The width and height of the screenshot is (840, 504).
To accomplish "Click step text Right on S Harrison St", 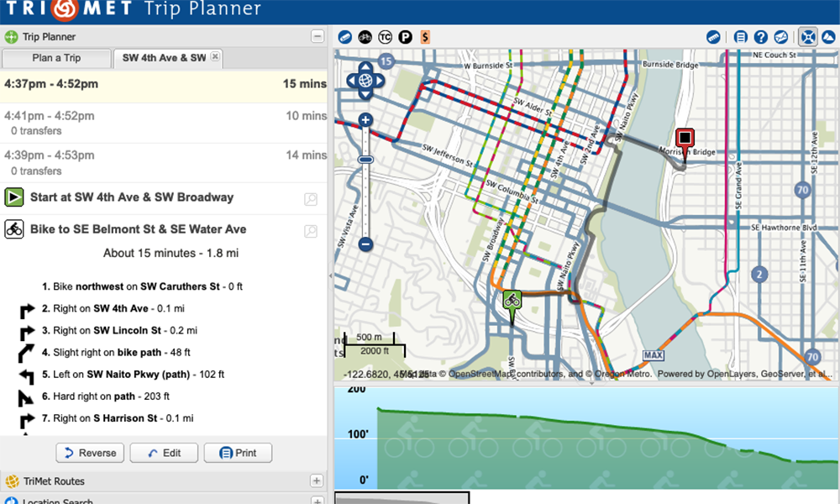I will [118, 418].
